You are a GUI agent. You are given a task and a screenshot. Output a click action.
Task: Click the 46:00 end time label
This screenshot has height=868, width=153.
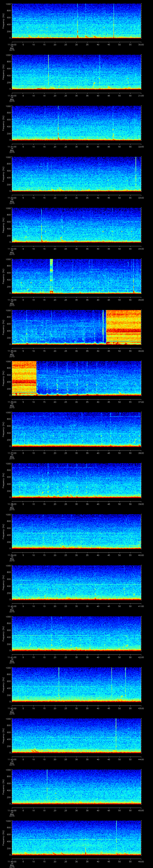coord(141,862)
